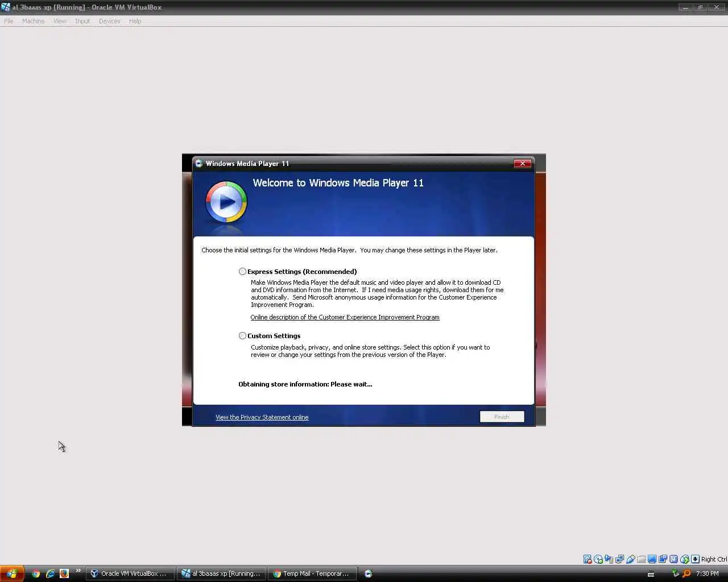Switch to al 3baaas xp [Running] taskbar button
Screen dimensions: 728x582
click(221, 573)
